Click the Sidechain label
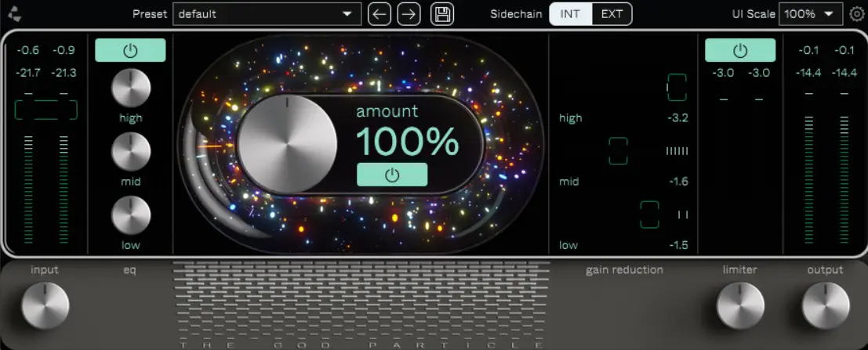The width and height of the screenshot is (868, 350). click(x=515, y=14)
